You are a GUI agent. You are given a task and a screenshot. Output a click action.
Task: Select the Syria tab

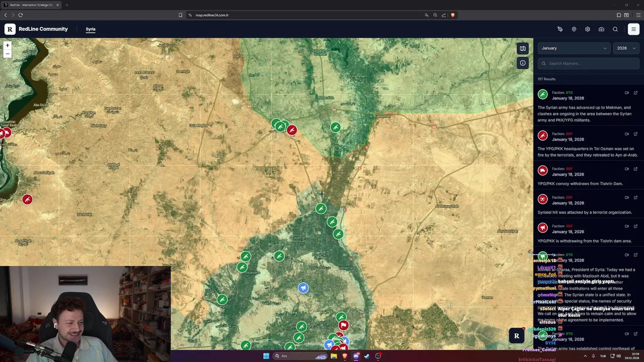click(x=91, y=29)
